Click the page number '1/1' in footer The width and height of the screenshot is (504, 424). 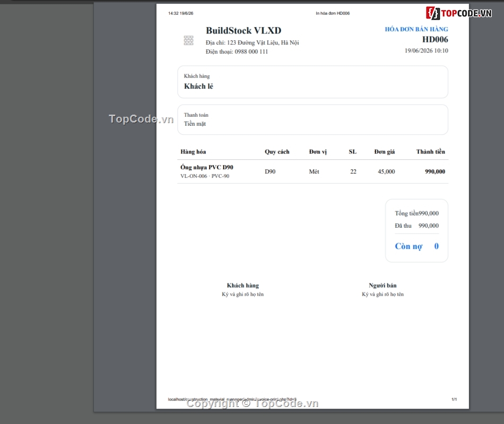[454, 399]
